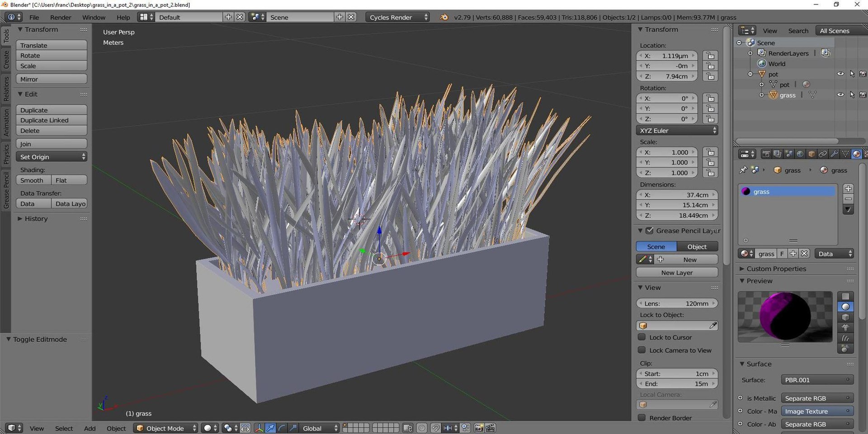Click the eyedropper in Lock to Object field
The height and width of the screenshot is (434, 868).
(713, 325)
